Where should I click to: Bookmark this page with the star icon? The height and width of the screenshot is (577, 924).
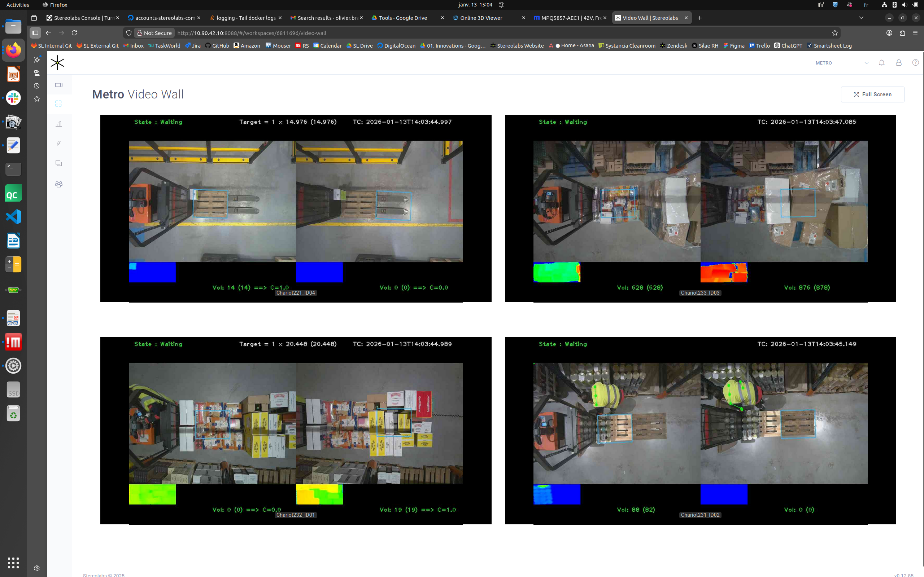[x=834, y=33]
